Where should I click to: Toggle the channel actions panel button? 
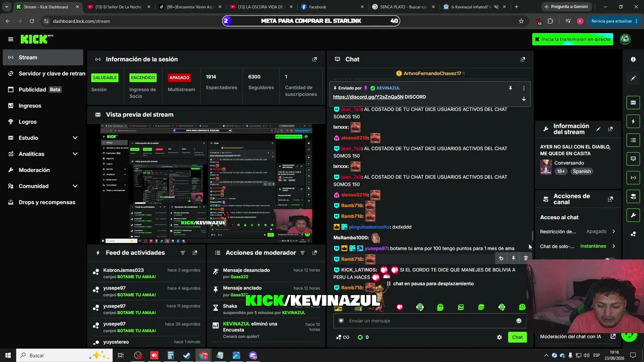coord(633,196)
